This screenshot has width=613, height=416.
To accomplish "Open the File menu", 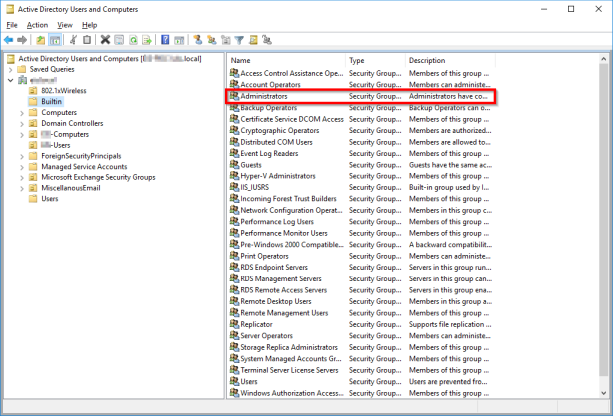I will coord(12,25).
